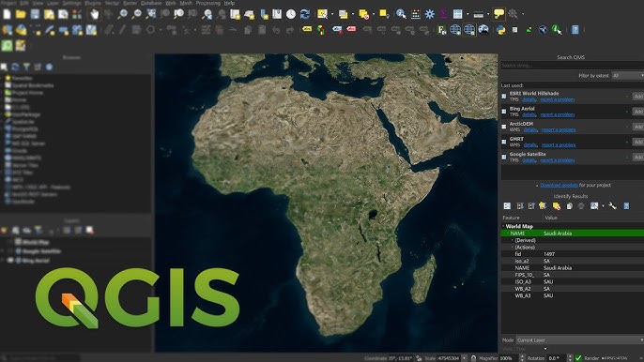The width and height of the screenshot is (644, 362).
Task: Expand the (Actions) row in Identify Results
Action: [513, 247]
